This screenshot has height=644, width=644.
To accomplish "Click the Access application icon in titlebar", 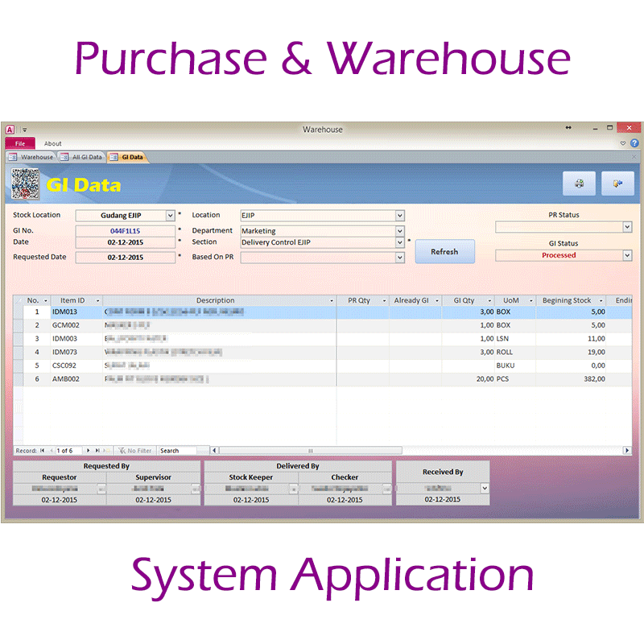I will [x=9, y=129].
